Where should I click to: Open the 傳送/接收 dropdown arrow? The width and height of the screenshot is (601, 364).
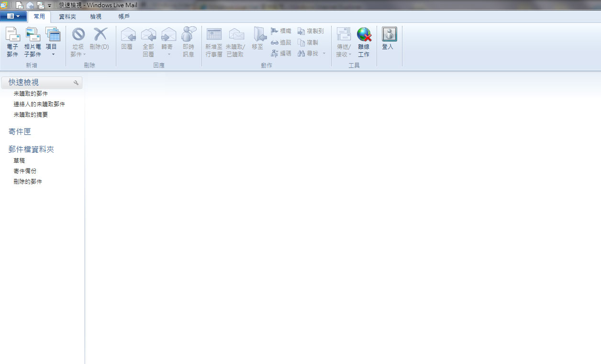tap(350, 55)
